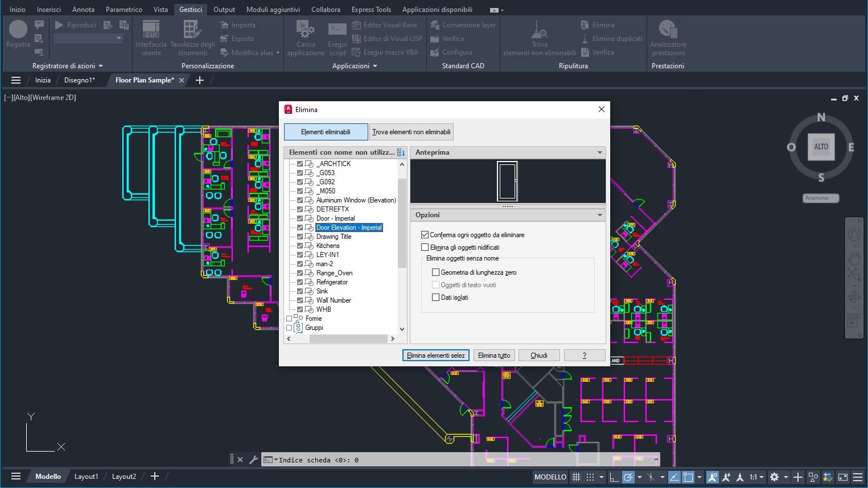Check the Dati isolati option
Screen dimensions: 868x488
tap(436, 297)
